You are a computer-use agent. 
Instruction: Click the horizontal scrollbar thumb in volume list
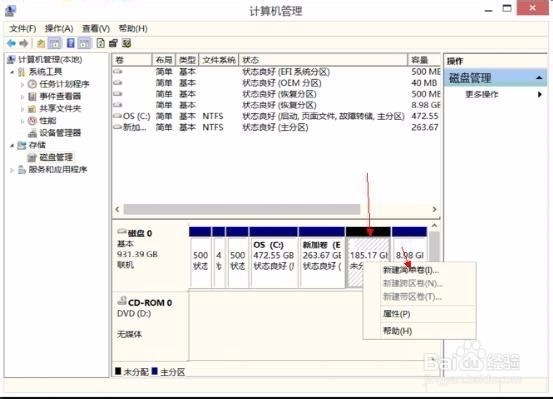click(x=242, y=209)
